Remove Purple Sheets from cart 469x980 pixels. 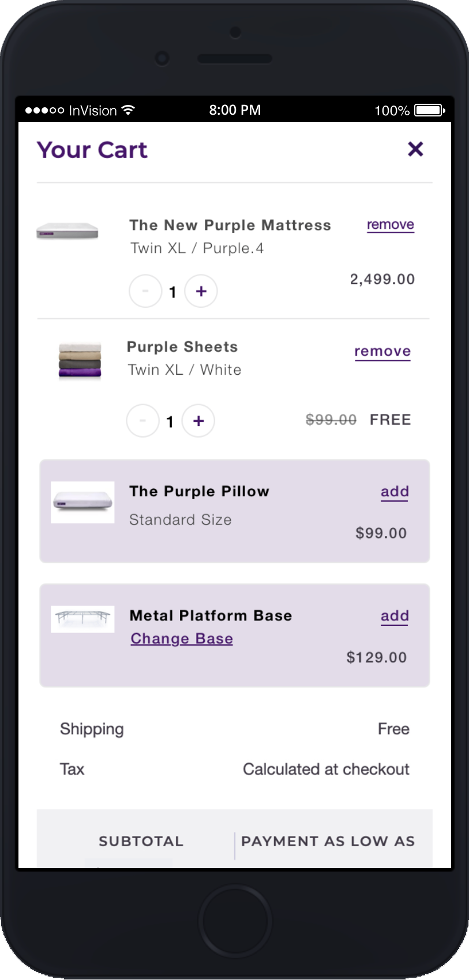(x=382, y=352)
